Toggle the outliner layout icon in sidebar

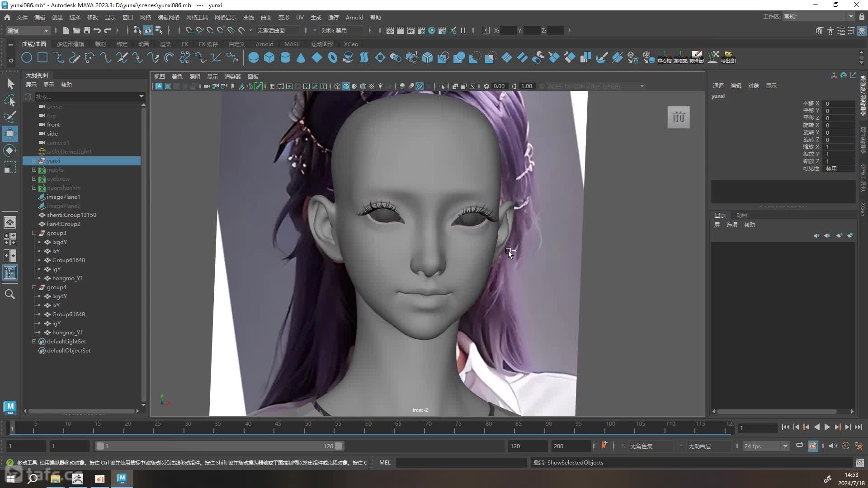pos(10,272)
